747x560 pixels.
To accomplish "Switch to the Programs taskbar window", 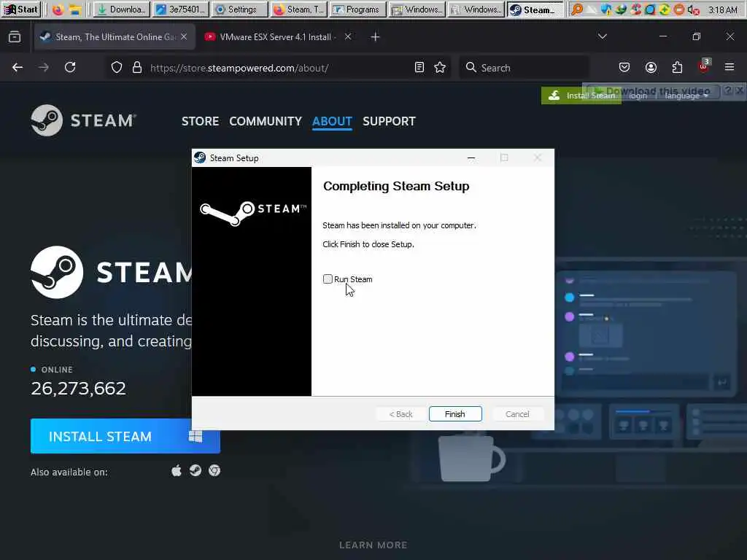I will click(357, 9).
